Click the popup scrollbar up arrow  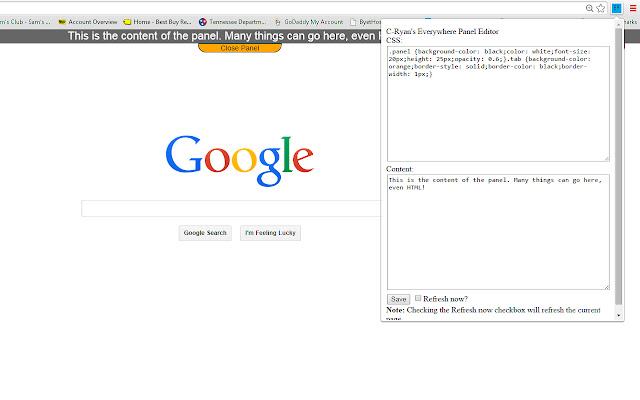[619, 24]
